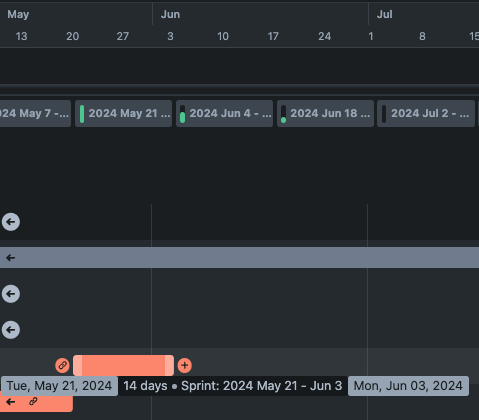This screenshot has width=479, height=420.
Task: Open the 2024 Jun 4 sprint chip
Action: pyautogui.click(x=224, y=114)
